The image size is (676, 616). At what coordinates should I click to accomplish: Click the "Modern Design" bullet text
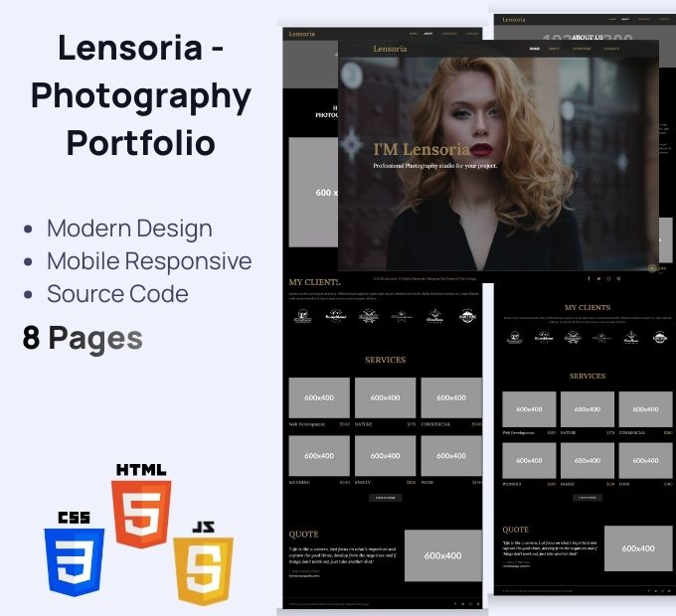click(x=129, y=228)
